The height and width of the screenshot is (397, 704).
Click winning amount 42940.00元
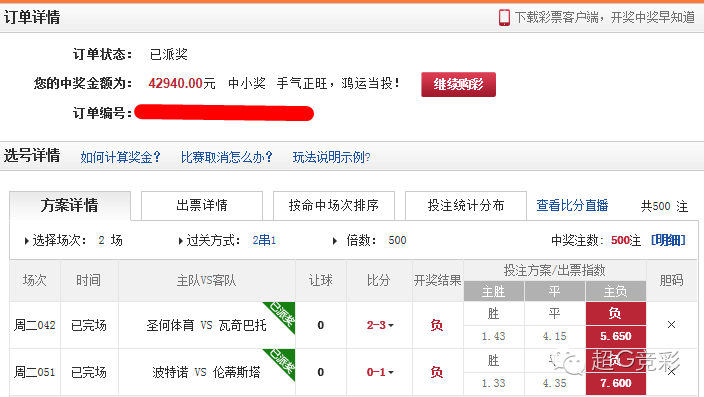[182, 84]
